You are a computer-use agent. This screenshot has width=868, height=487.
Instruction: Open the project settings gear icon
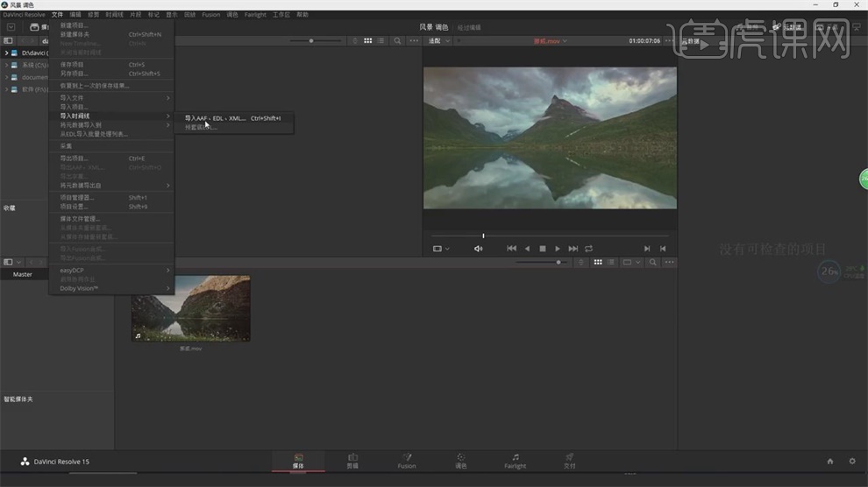point(851,461)
